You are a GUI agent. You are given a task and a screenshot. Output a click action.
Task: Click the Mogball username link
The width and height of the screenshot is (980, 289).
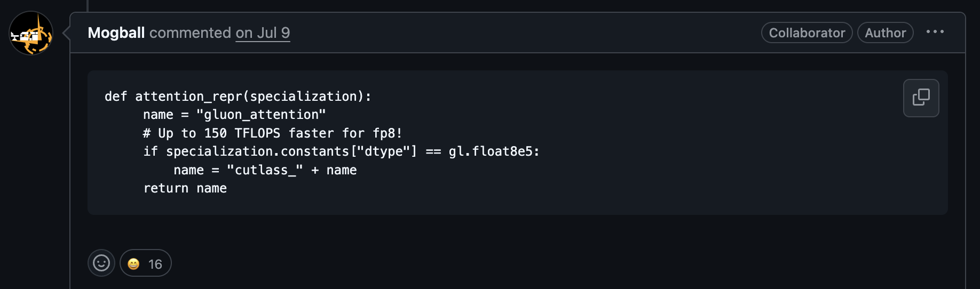116,33
